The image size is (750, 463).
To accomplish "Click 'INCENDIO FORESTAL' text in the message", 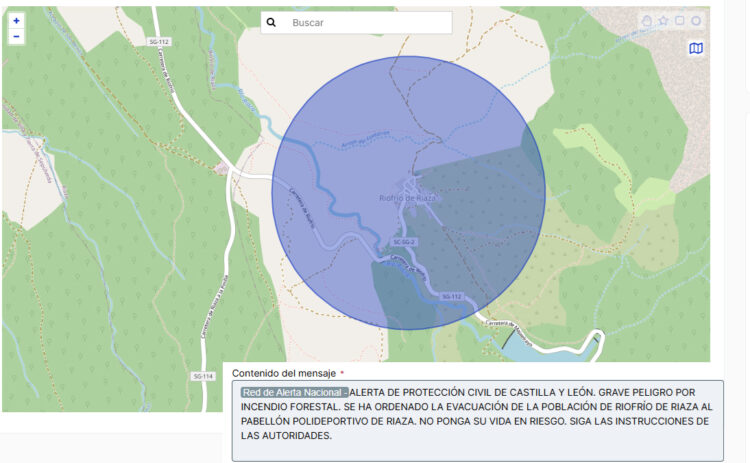I will (x=287, y=407).
